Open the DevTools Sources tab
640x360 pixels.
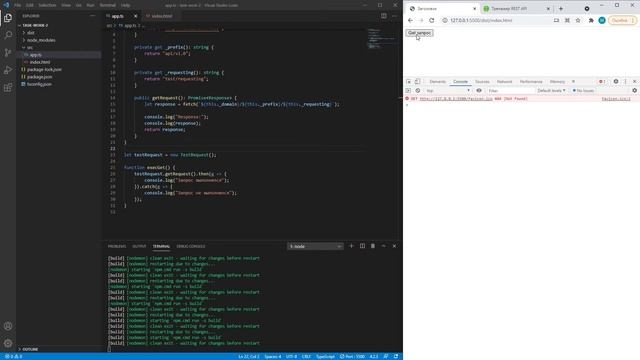pos(482,82)
